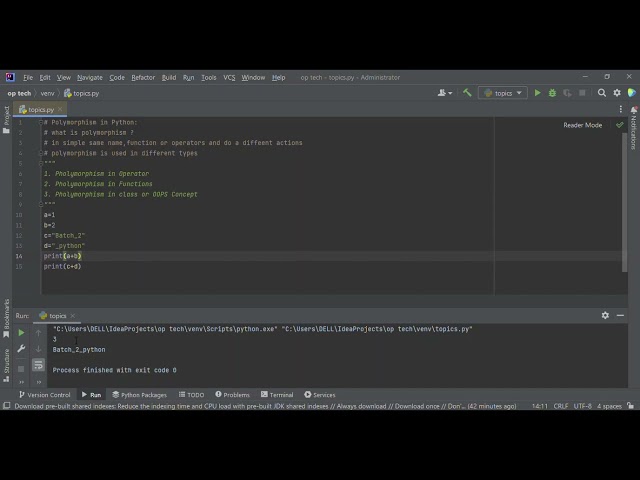Toggle Reader Mode in editor

tap(582, 125)
